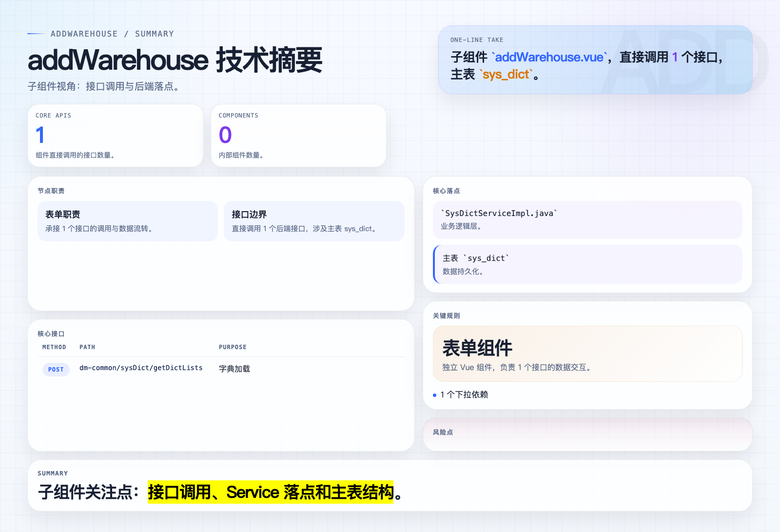Click the text '数据持久化。'
This screenshot has width=780, height=532.
click(464, 272)
